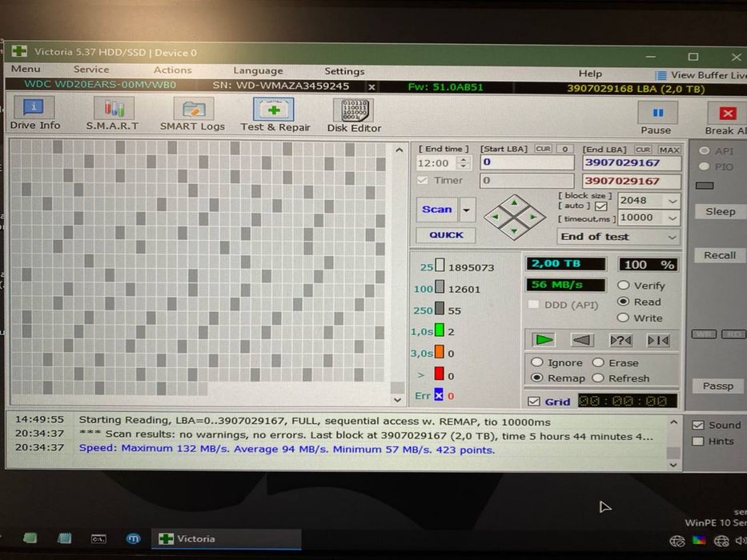This screenshot has height=560, width=747.
Task: Click the 250 ms dark gray block box
Action: [x=440, y=309]
